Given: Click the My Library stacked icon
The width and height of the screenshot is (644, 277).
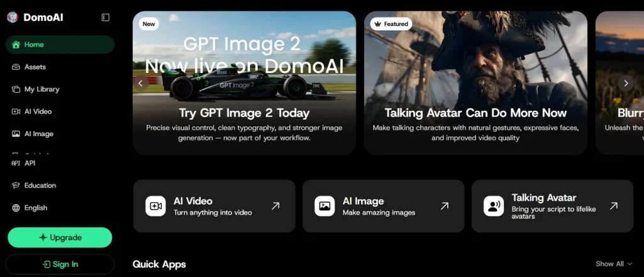Looking at the screenshot, I should click(16, 89).
